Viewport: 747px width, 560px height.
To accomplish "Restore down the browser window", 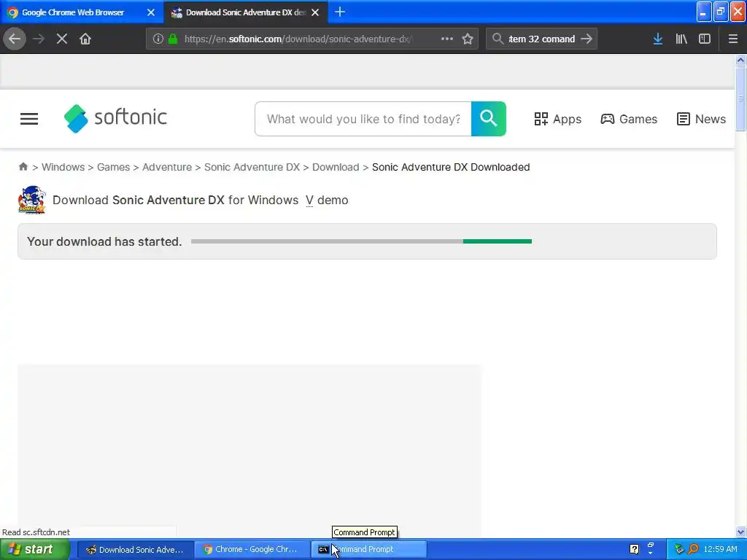I will [x=720, y=12].
